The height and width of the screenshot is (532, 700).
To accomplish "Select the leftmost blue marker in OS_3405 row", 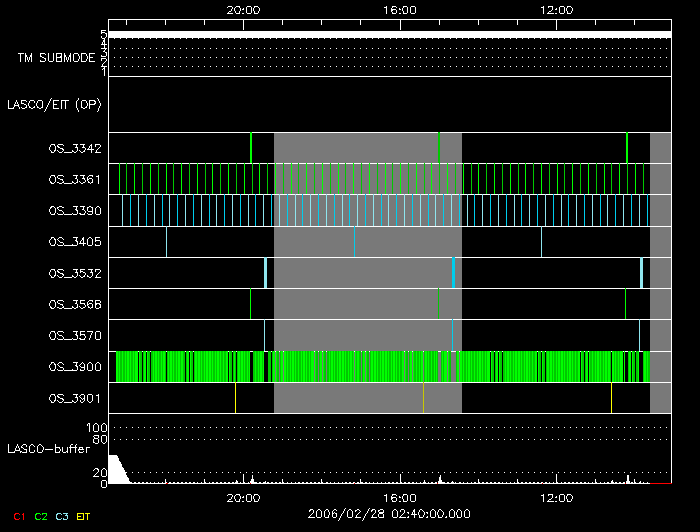I will point(167,242).
